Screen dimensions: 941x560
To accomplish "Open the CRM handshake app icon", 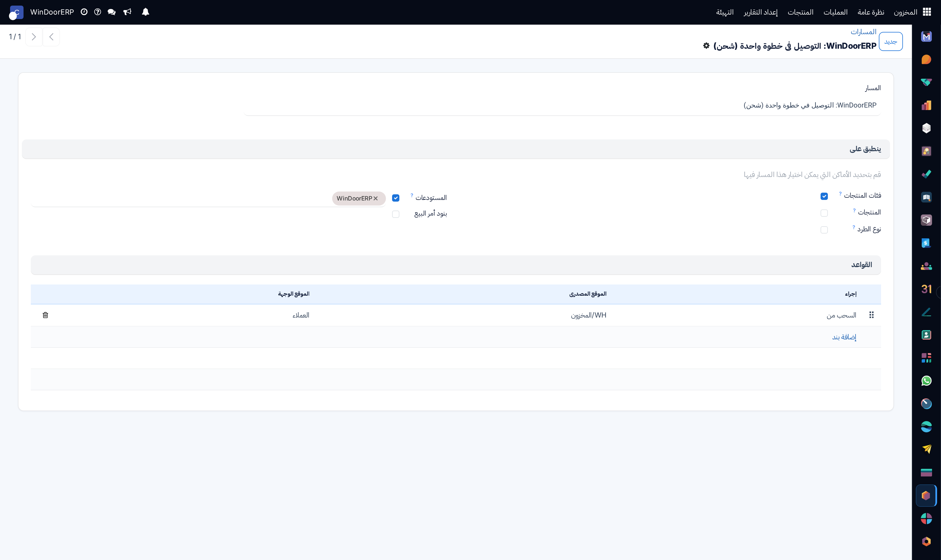I will 926,83.
